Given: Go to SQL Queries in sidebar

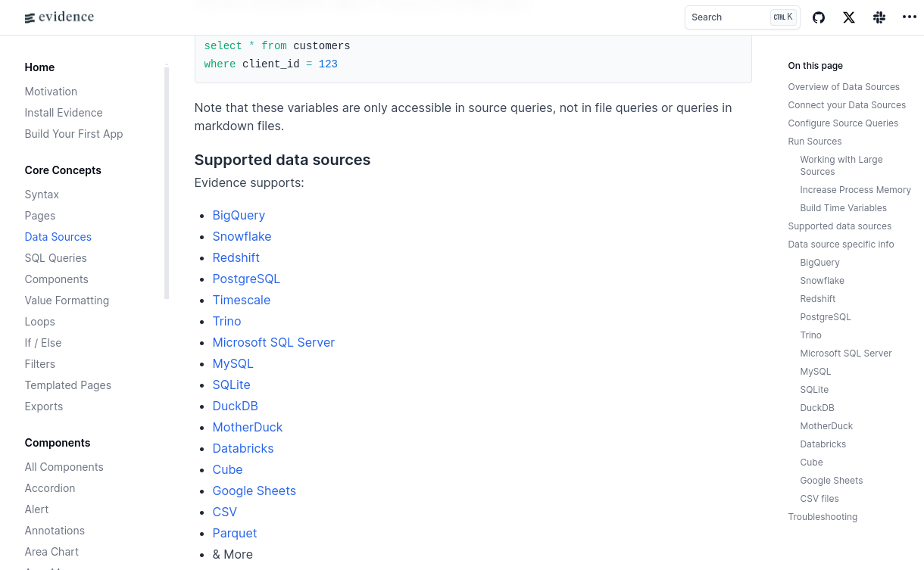Looking at the screenshot, I should point(55,258).
